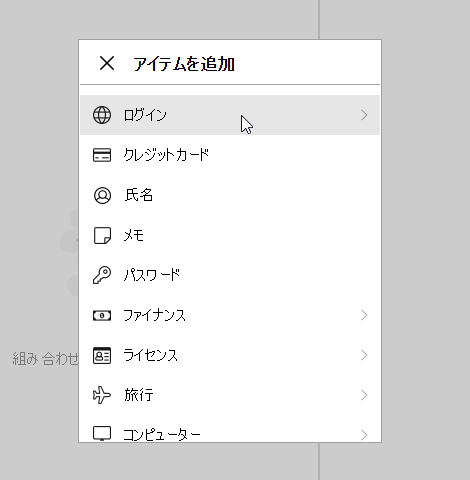Click the sticky note icon for メモ
This screenshot has height=480, width=470.
point(102,235)
